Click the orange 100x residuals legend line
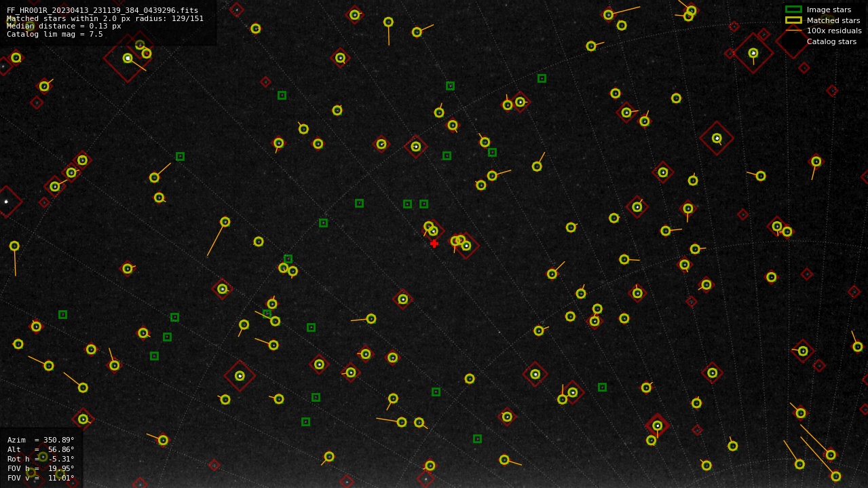Screen dimensions: 868x488 click(793, 31)
